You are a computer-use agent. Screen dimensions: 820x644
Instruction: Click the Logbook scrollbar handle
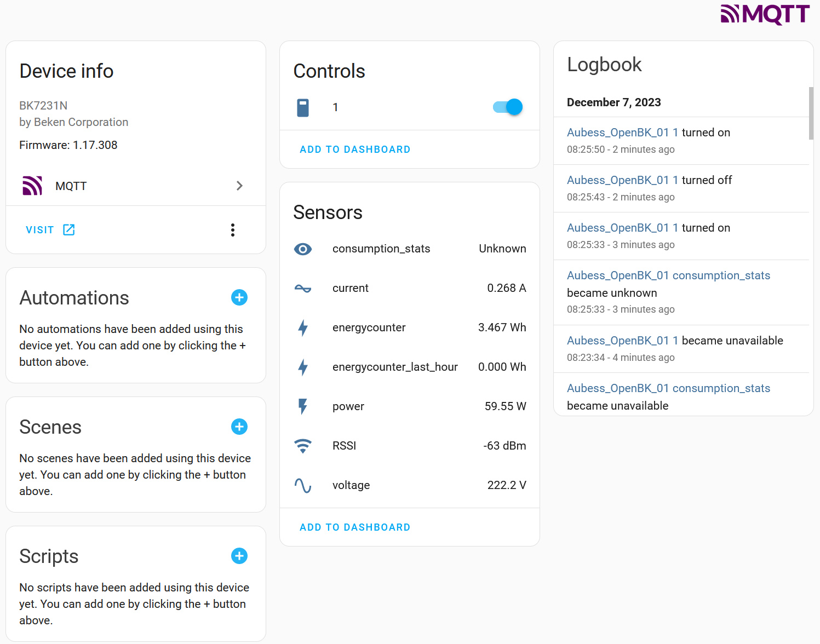pyautogui.click(x=811, y=113)
